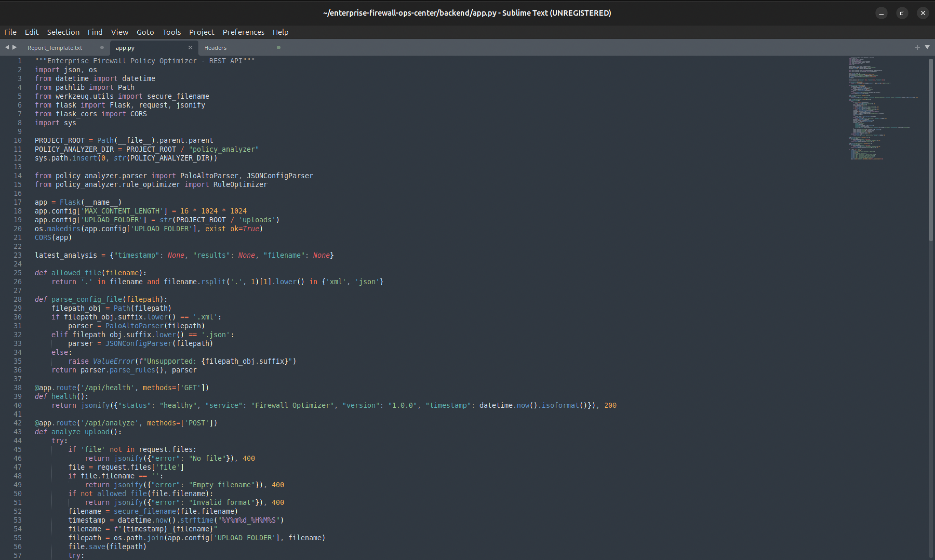Screen dimensions: 935x560
Task: Open the File menu
Action: tap(10, 32)
